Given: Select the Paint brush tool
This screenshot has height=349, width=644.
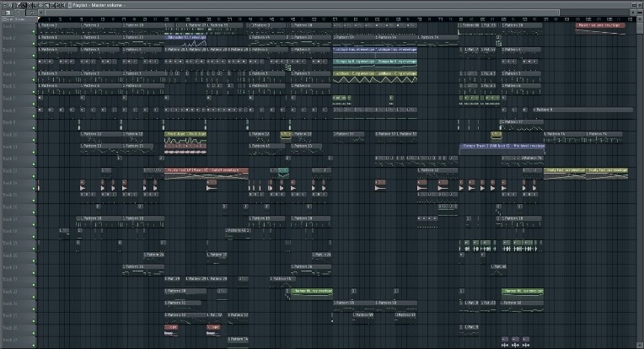Looking at the screenshot, I should coord(24,5).
